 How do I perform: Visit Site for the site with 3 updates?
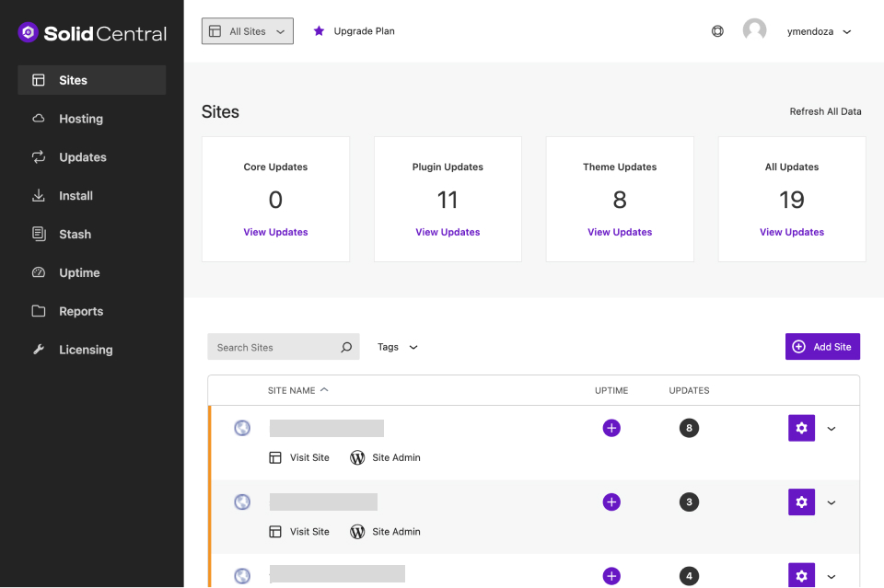[x=299, y=532]
